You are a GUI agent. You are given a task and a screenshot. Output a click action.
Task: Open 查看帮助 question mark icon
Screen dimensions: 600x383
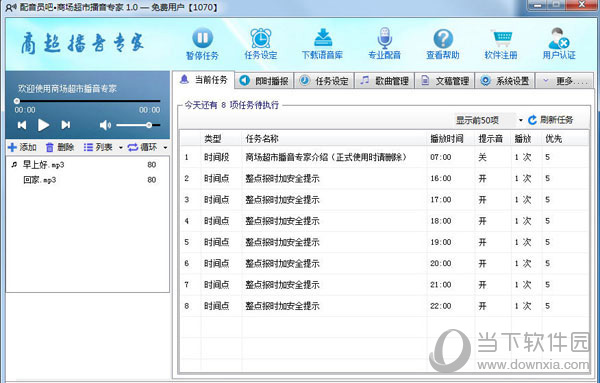click(x=443, y=39)
